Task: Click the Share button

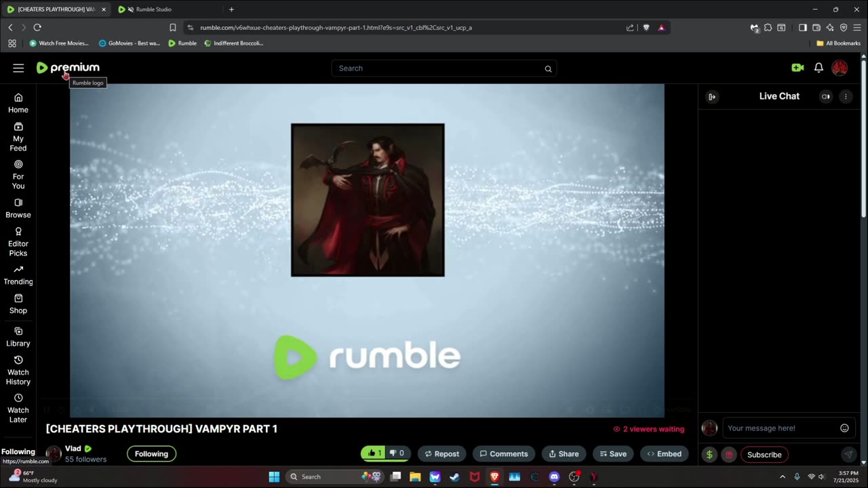Action: pos(564,454)
